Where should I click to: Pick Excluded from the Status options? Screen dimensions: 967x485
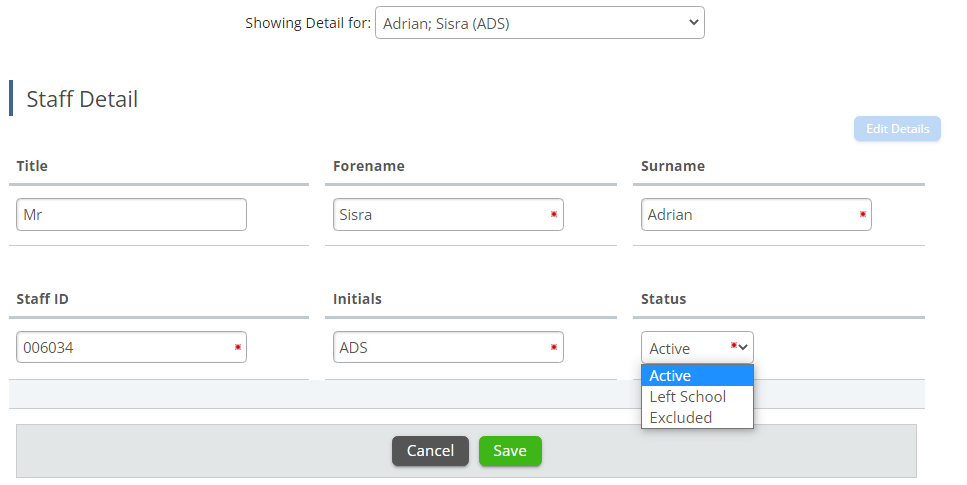coord(696,418)
